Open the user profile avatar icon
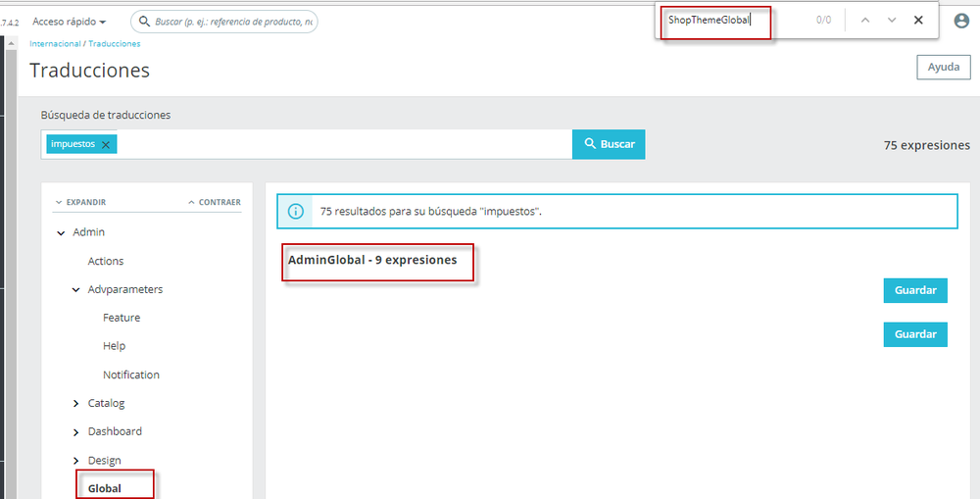The width and height of the screenshot is (980, 499). (x=961, y=21)
